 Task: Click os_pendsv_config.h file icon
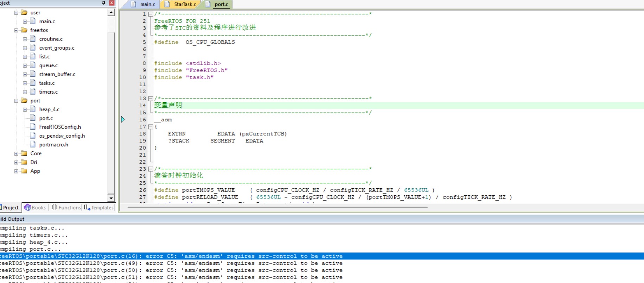click(33, 136)
